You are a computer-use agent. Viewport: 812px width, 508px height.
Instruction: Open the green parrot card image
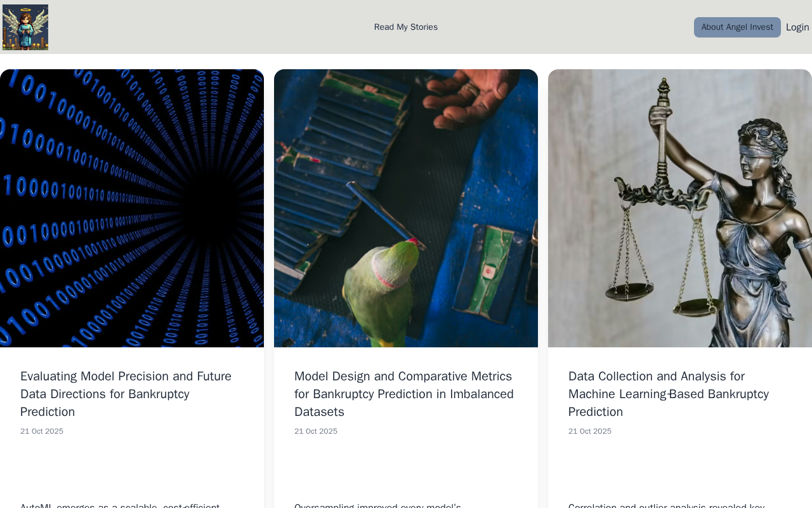pyautogui.click(x=406, y=208)
